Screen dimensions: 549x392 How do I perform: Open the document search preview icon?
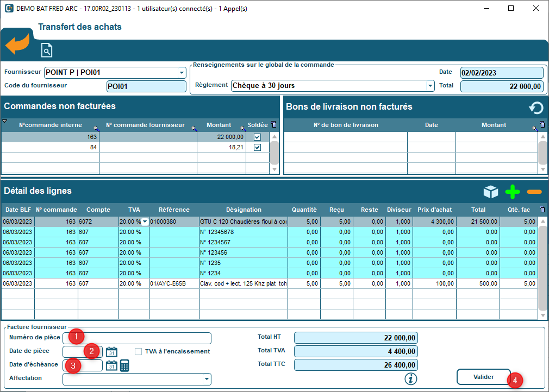pyautogui.click(x=47, y=51)
